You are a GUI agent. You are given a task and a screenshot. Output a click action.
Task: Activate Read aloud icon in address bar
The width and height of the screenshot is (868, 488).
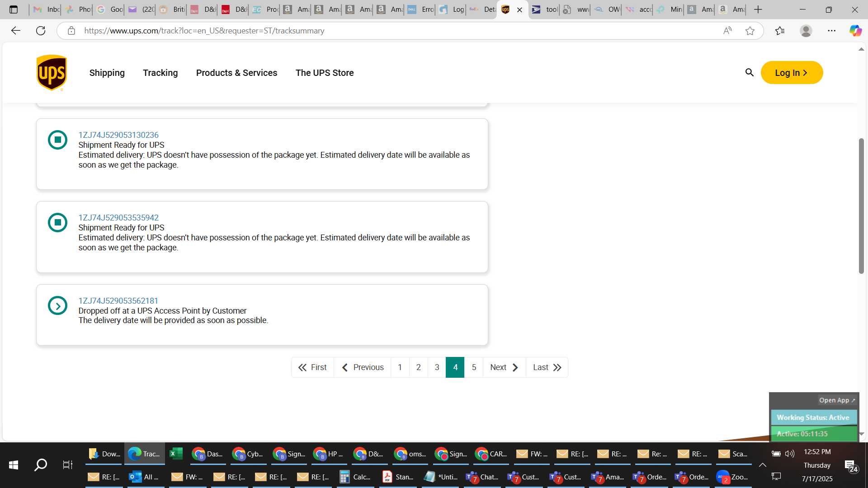[x=727, y=31]
